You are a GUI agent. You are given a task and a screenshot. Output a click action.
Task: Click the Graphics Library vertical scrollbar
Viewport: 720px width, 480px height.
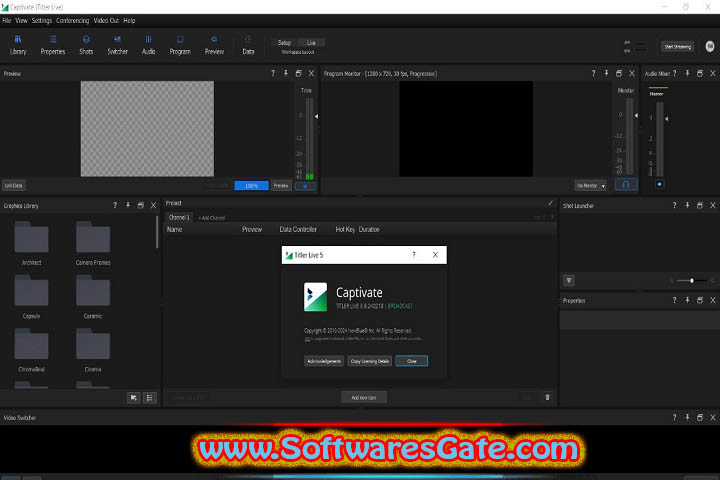pyautogui.click(x=157, y=232)
